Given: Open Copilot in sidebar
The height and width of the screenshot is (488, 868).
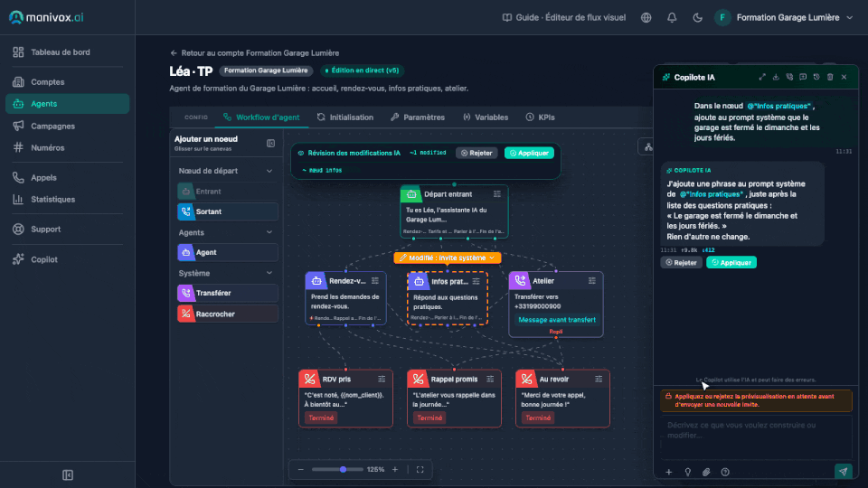Looking at the screenshot, I should 68,259.
